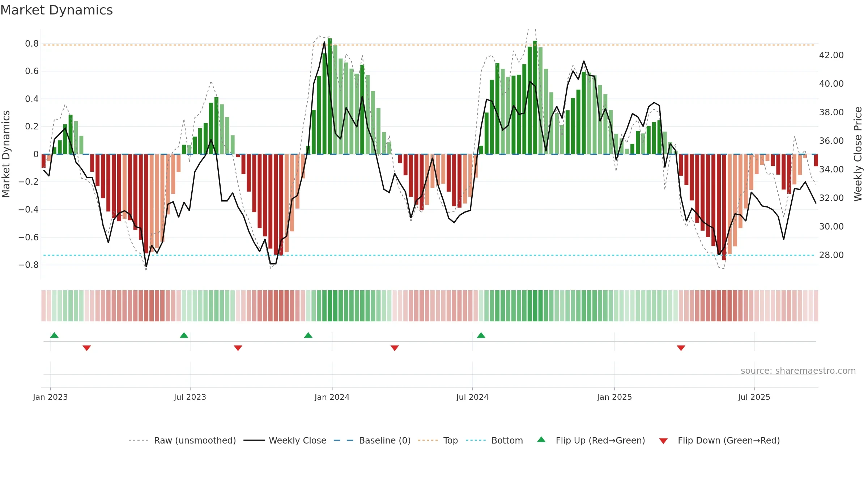Click the red triangle icon in the legend
The image size is (868, 488).
pos(663,441)
